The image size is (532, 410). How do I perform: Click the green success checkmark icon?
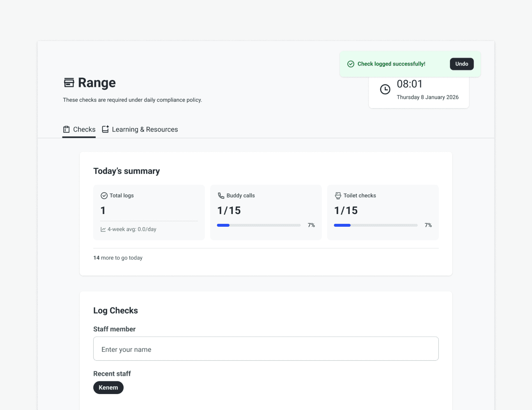(x=351, y=64)
